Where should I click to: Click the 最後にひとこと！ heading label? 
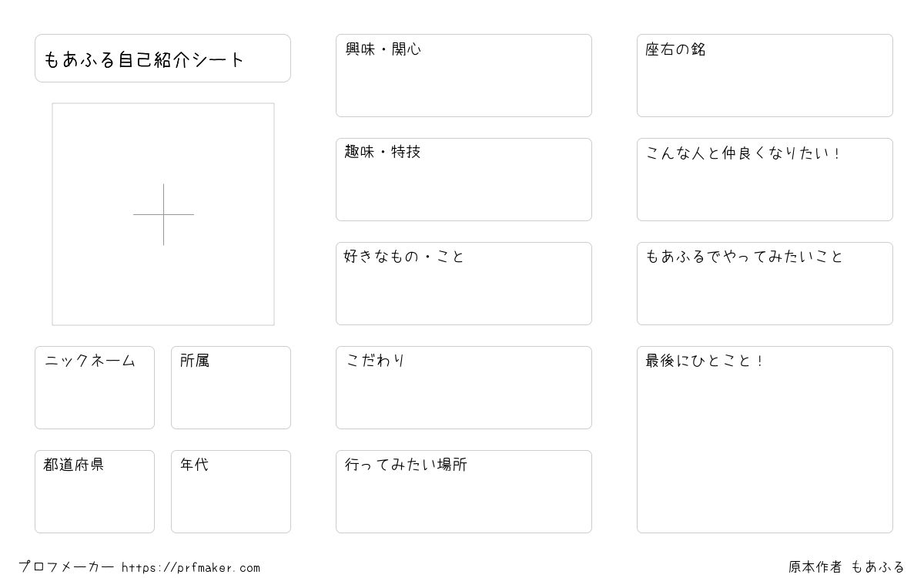coord(704,361)
